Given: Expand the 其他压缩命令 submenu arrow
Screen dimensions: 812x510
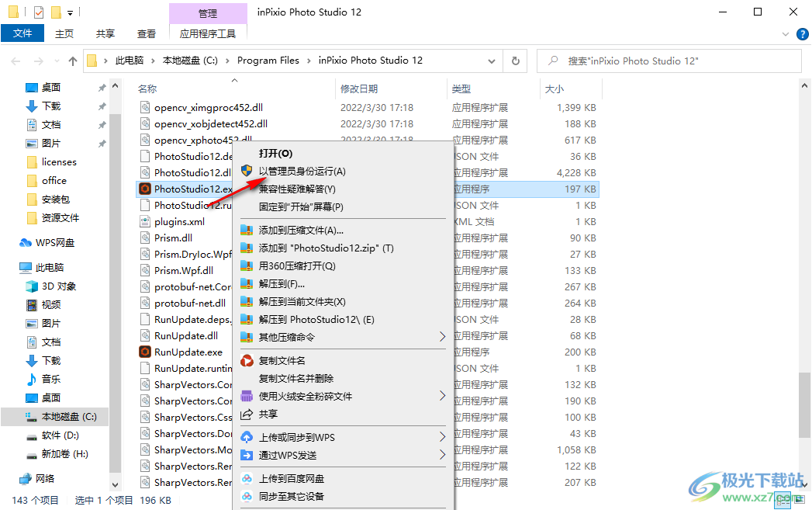Looking at the screenshot, I should 442,337.
